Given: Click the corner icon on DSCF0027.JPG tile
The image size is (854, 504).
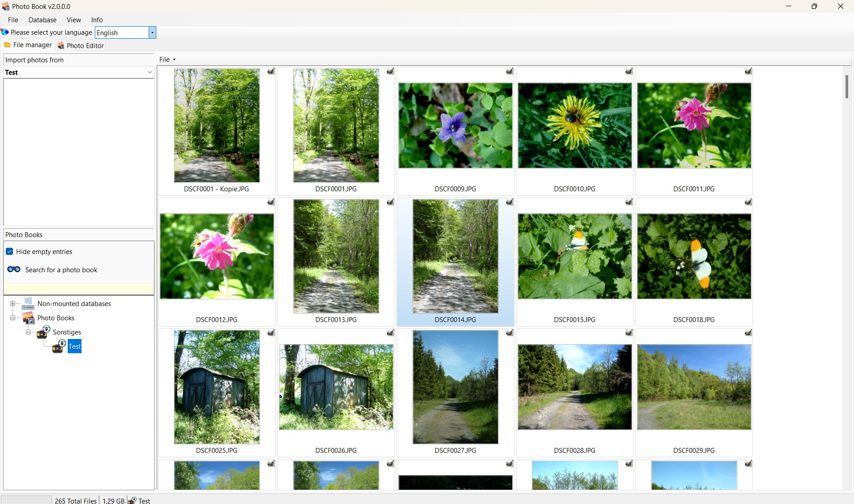Looking at the screenshot, I should coord(509,333).
